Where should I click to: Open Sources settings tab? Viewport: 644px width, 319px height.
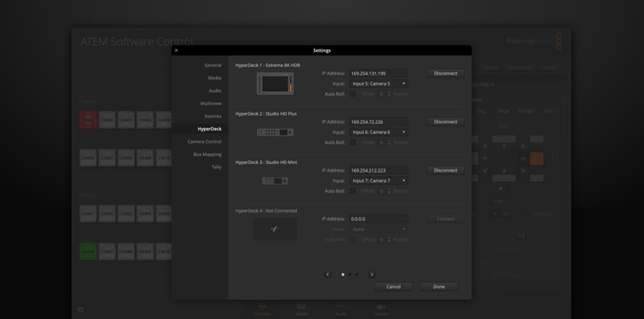200,116
